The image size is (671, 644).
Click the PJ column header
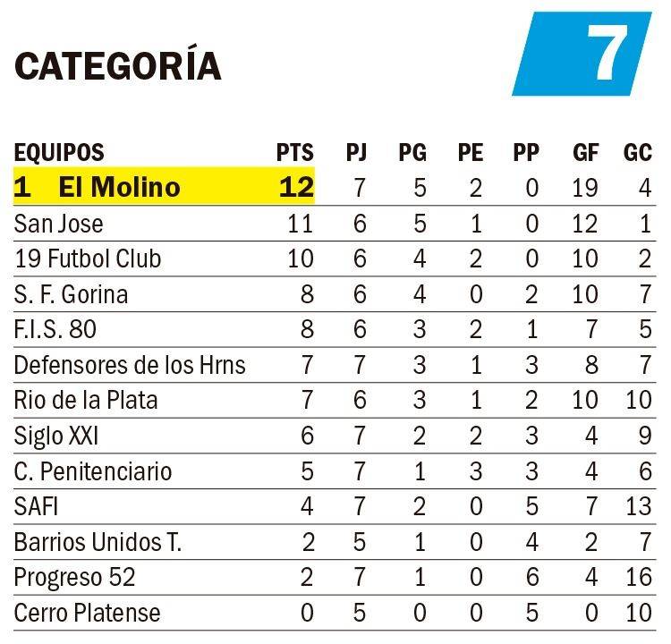(x=357, y=153)
